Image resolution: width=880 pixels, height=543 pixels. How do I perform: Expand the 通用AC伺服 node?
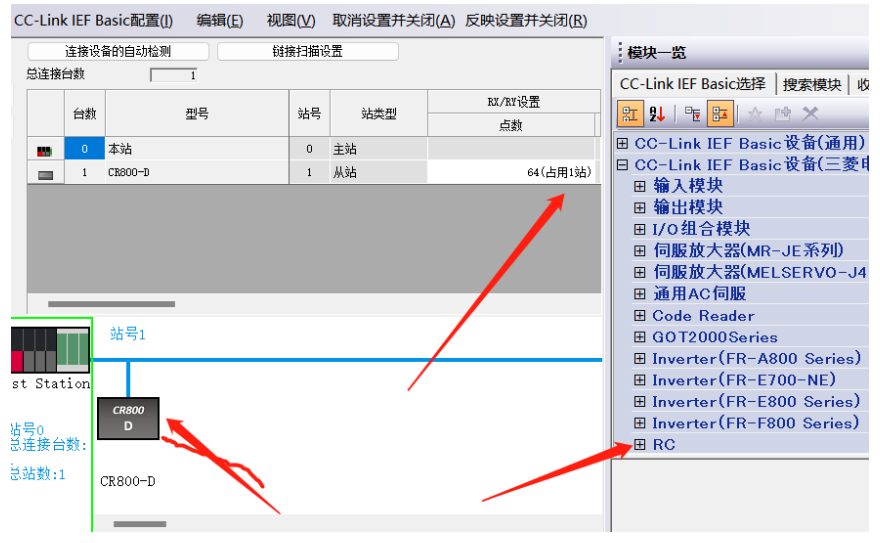640,294
